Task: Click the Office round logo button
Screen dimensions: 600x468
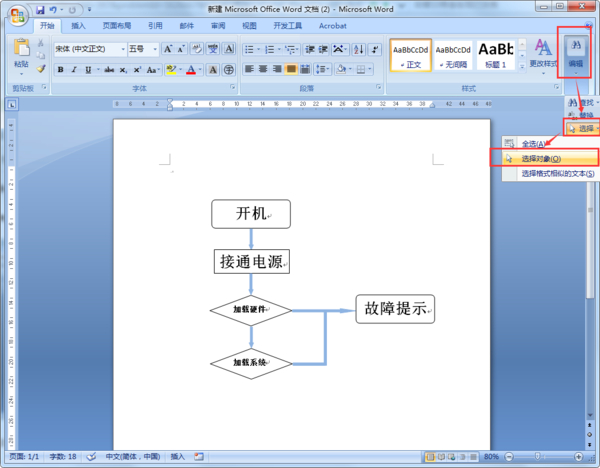Action: tap(18, 16)
